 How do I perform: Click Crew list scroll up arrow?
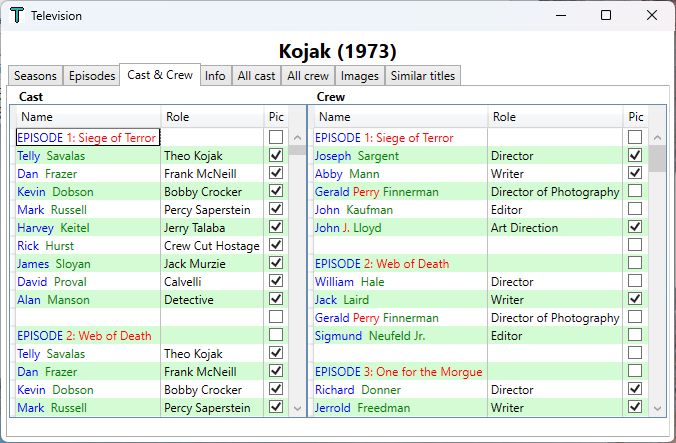pos(657,138)
